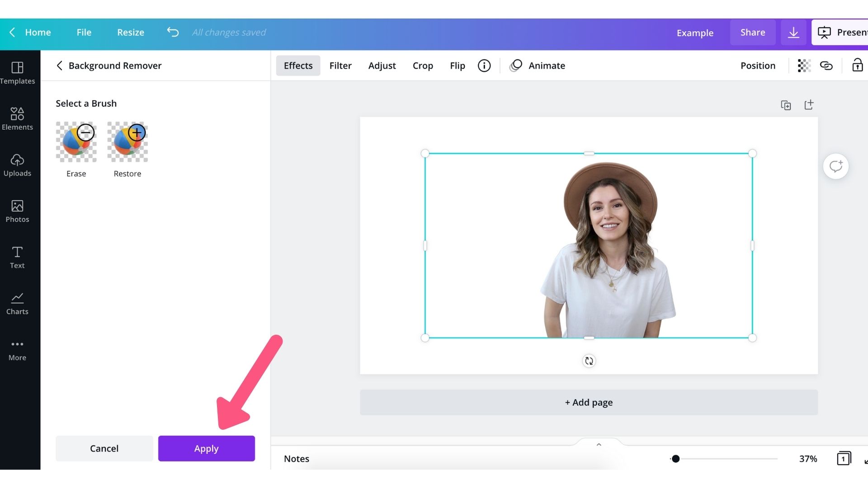Open the Filter tab for image
This screenshot has height=488, width=868.
340,66
